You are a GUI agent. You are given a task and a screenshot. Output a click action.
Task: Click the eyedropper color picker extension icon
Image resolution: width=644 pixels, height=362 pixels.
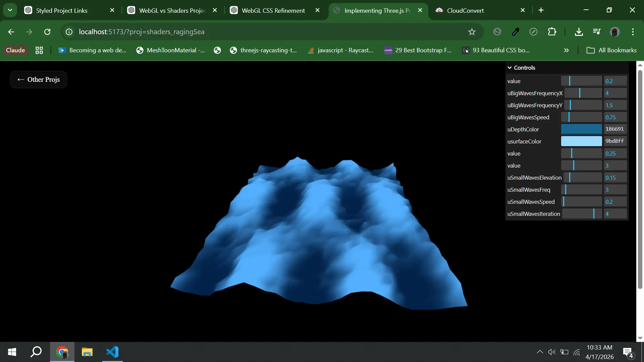(x=516, y=32)
